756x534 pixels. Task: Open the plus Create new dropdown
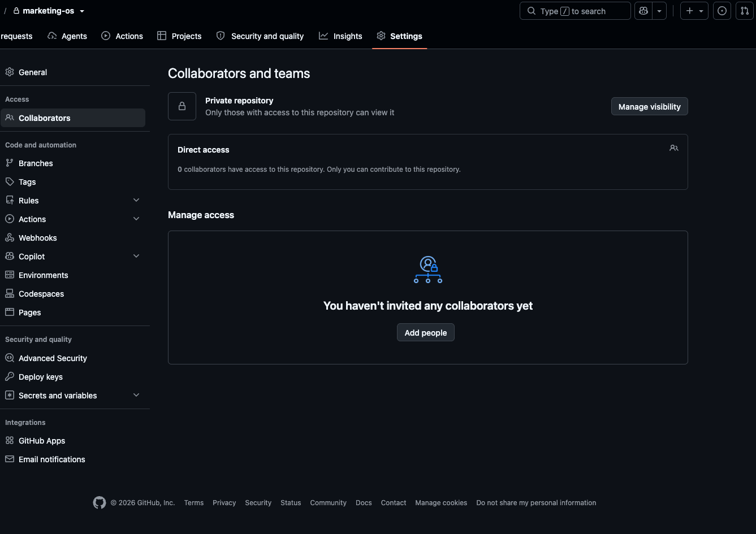point(694,11)
